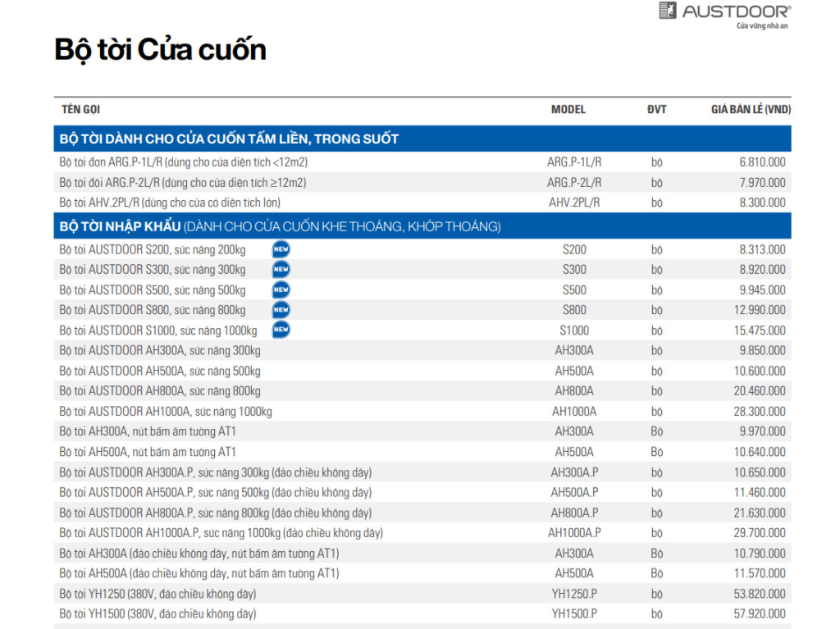
Task: Select the 'GIÁ BÁN LẺ (VNĐ)' column header
Action: [x=751, y=109]
